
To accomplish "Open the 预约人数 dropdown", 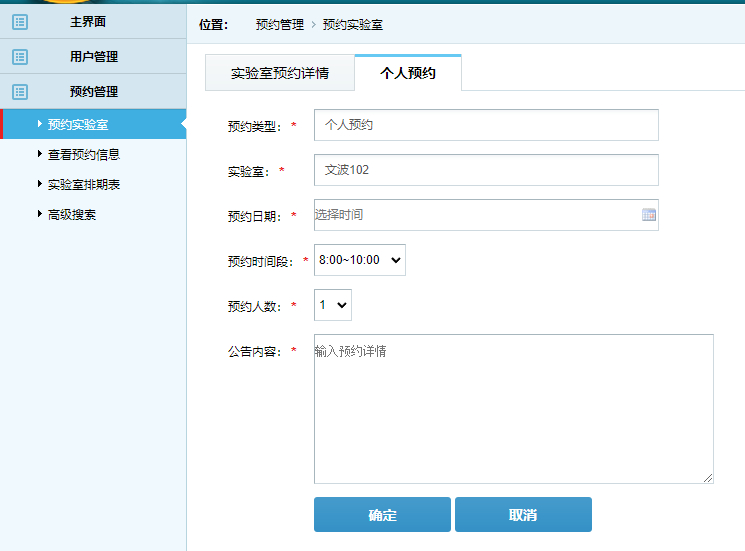I will [332, 305].
